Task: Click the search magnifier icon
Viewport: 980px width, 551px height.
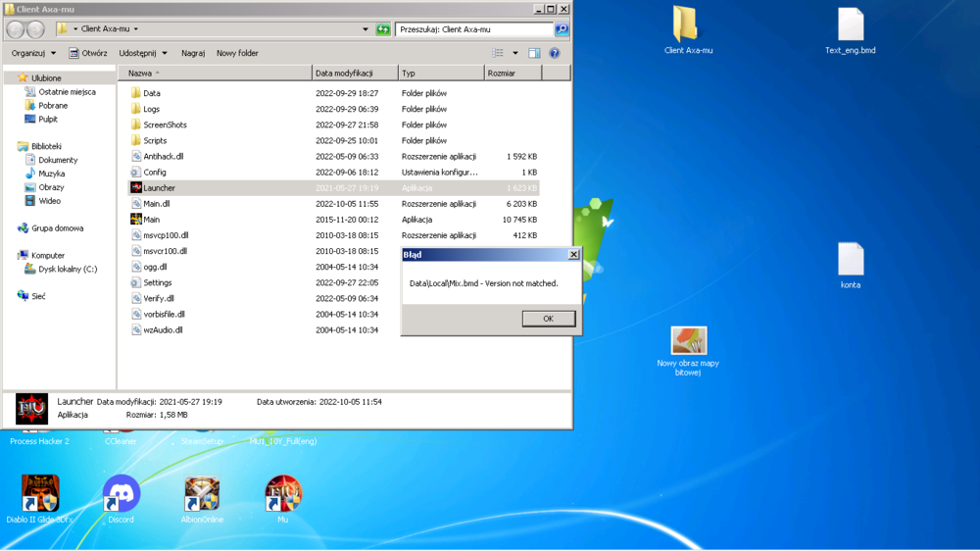Action: point(562,28)
